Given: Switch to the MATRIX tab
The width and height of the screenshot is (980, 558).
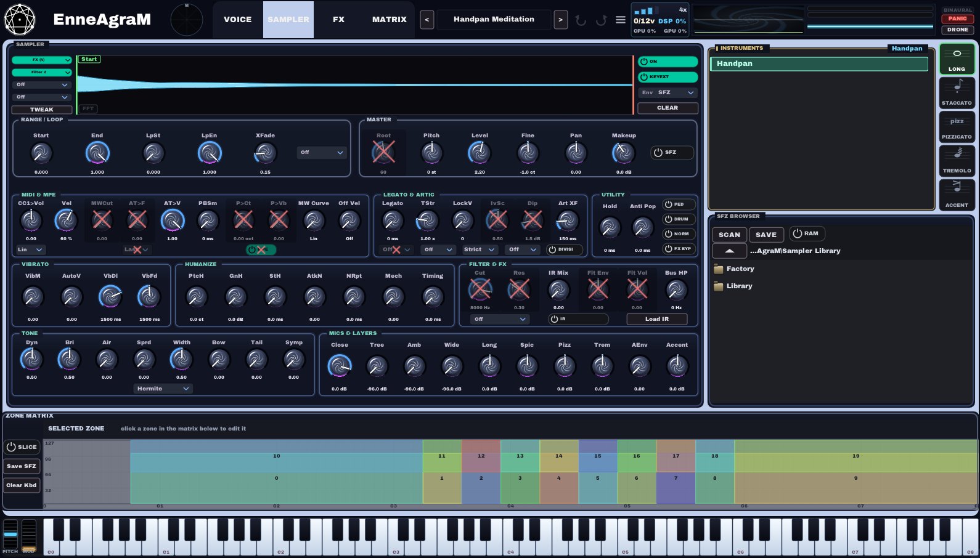Looking at the screenshot, I should click(389, 20).
